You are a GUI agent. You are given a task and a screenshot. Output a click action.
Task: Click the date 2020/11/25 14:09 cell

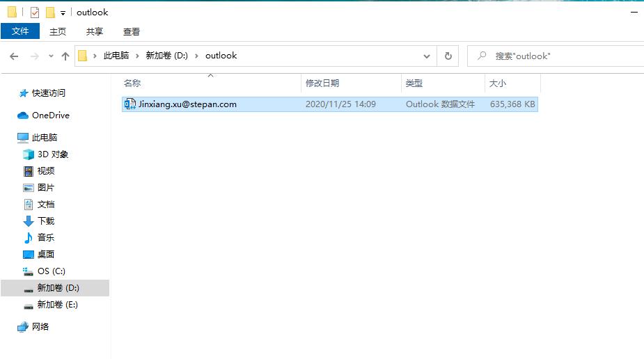[340, 104]
